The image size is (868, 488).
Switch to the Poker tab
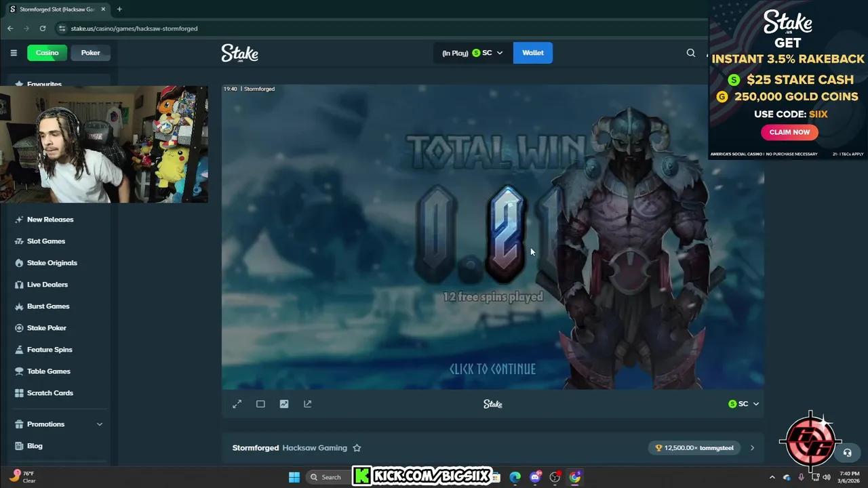[90, 52]
